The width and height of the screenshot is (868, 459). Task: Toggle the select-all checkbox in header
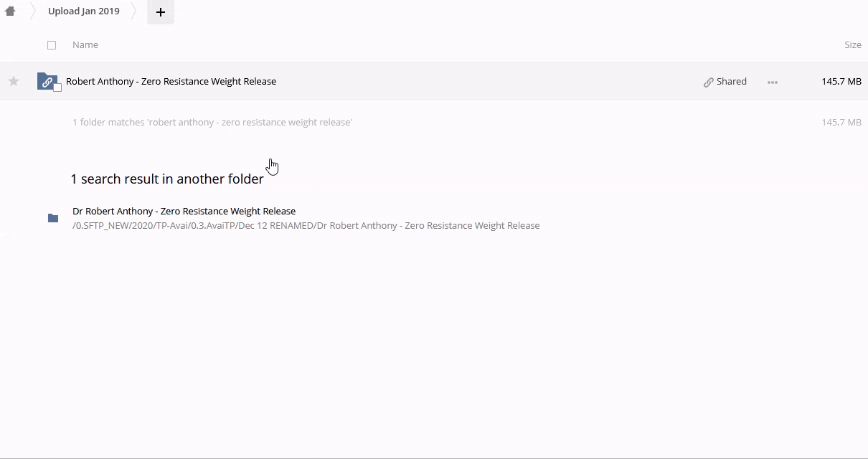52,45
